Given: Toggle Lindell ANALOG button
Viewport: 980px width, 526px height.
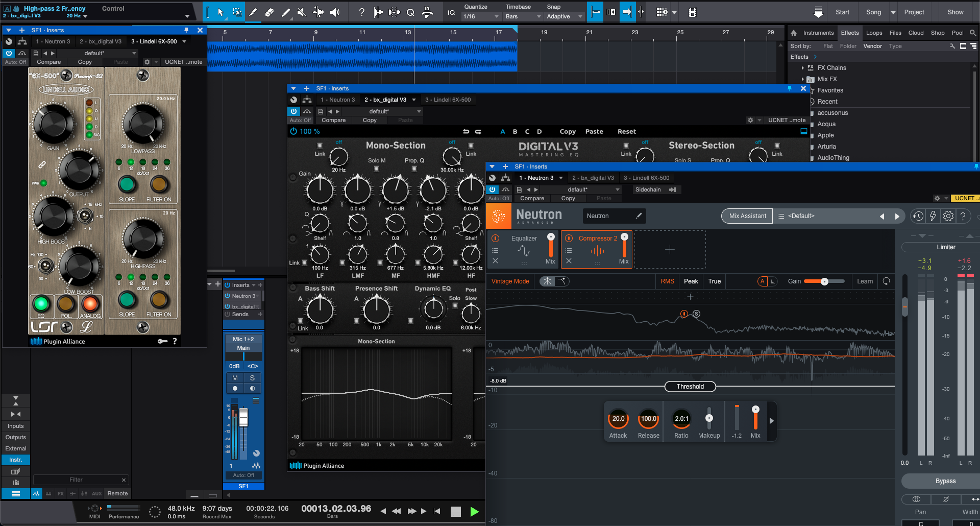Looking at the screenshot, I should 90,304.
